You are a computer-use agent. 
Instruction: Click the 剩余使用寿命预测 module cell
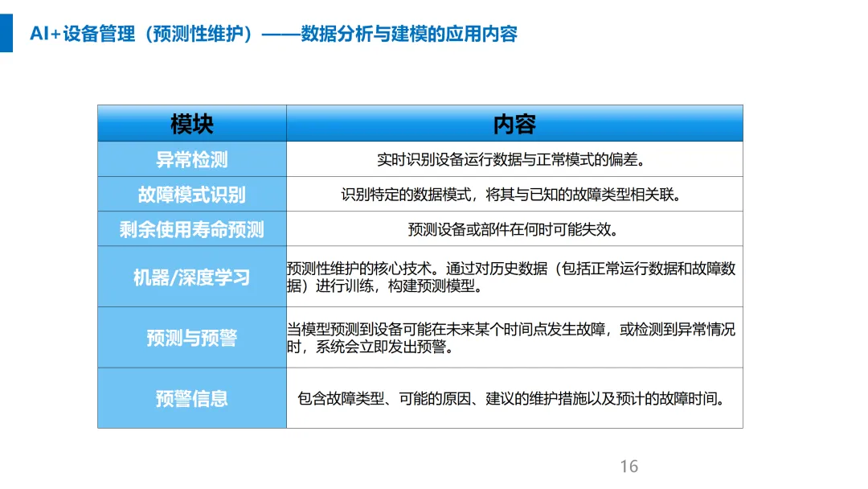(192, 228)
